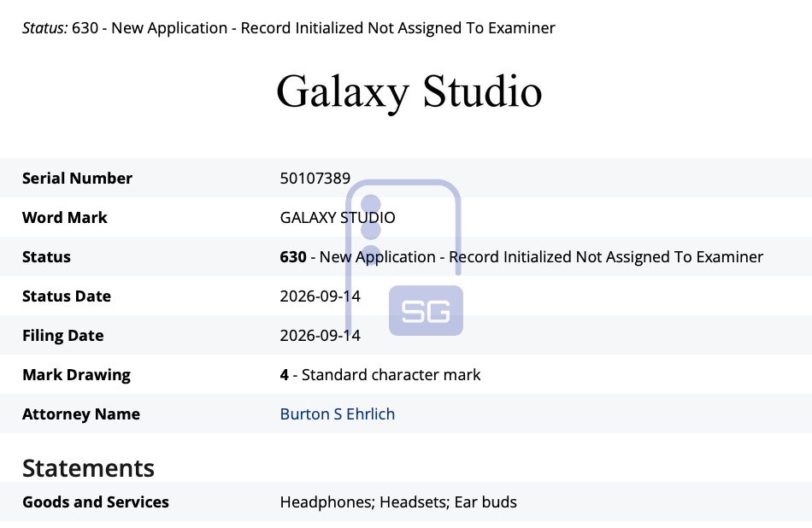Click the Word Mark label
812x528 pixels.
point(65,217)
